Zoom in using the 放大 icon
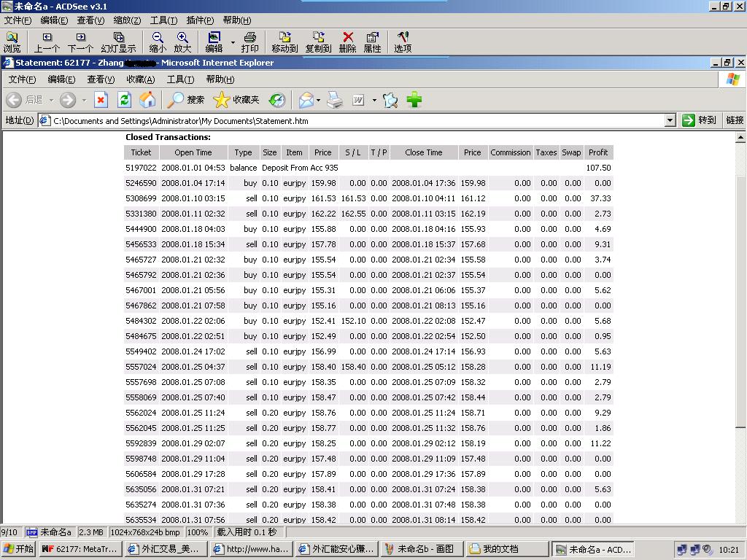This screenshot has height=560, width=747. pos(182,42)
